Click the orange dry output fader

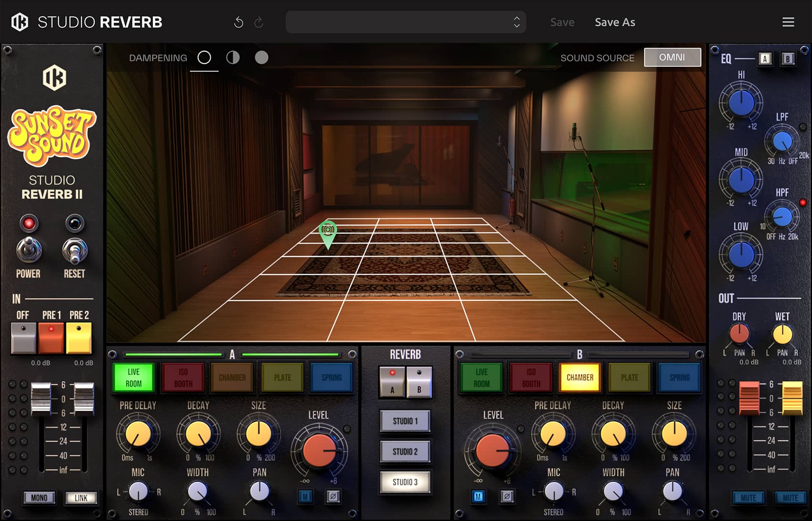tap(748, 397)
